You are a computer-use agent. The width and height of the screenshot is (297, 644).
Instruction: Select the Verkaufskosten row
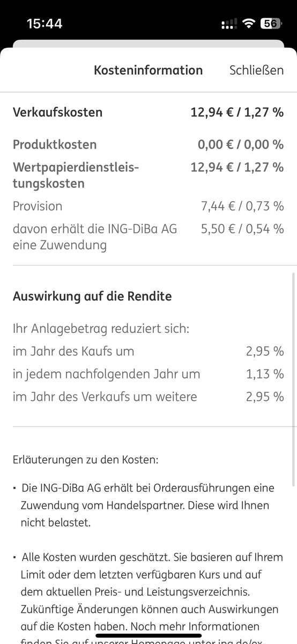(148, 112)
